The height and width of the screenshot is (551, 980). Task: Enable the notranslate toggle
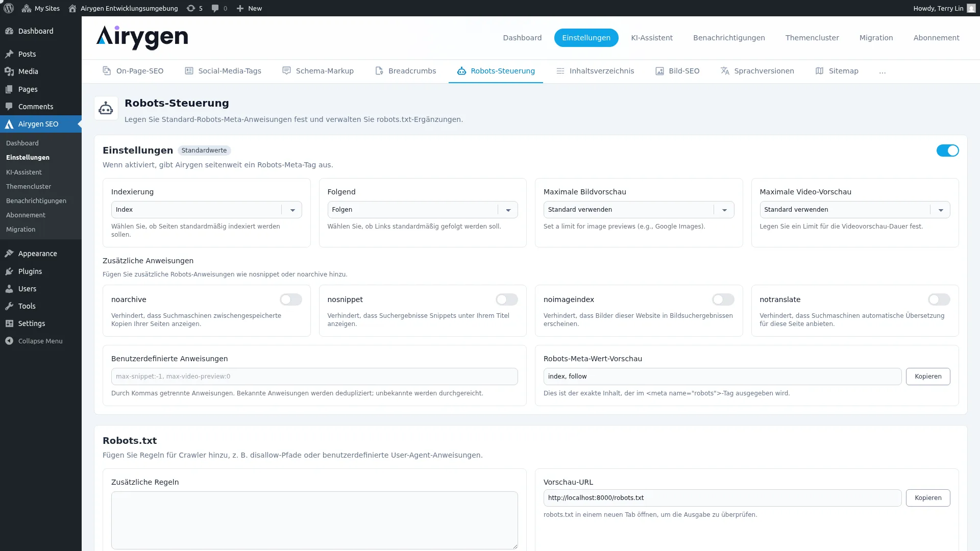click(939, 299)
